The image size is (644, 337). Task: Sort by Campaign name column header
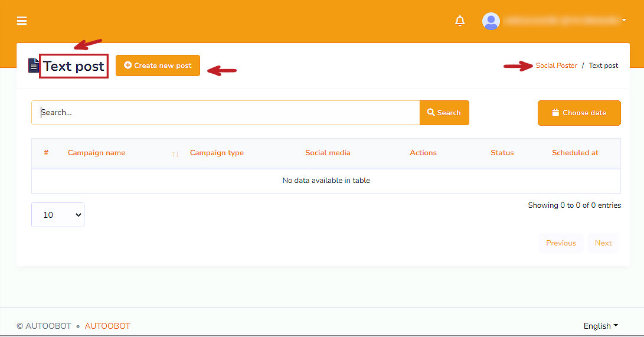click(x=96, y=153)
